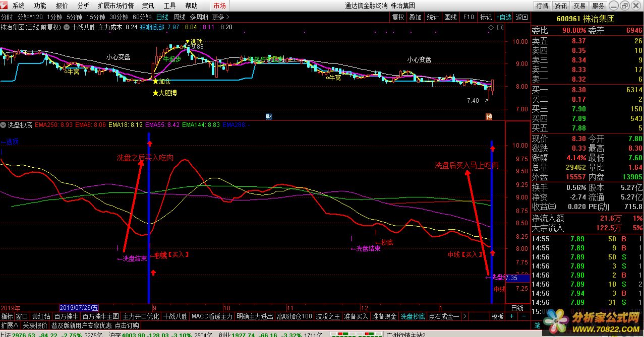The height and width of the screenshot is (337, 644).
Task: Open the 系统 menu
Action: (x=19, y=6)
